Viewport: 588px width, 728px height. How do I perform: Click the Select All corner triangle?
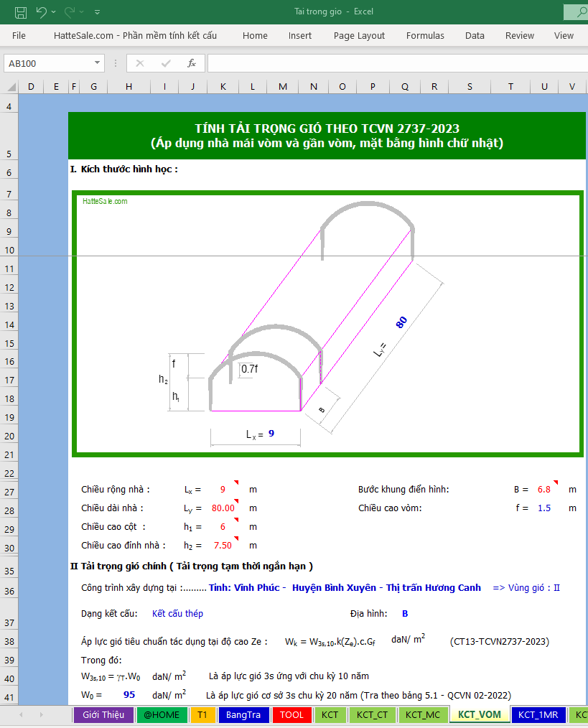tap(11, 87)
